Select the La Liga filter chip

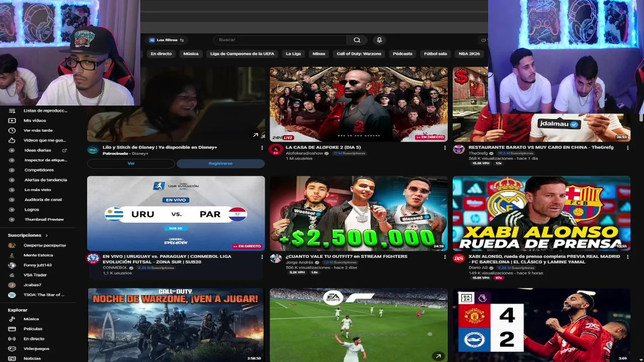[x=293, y=54]
